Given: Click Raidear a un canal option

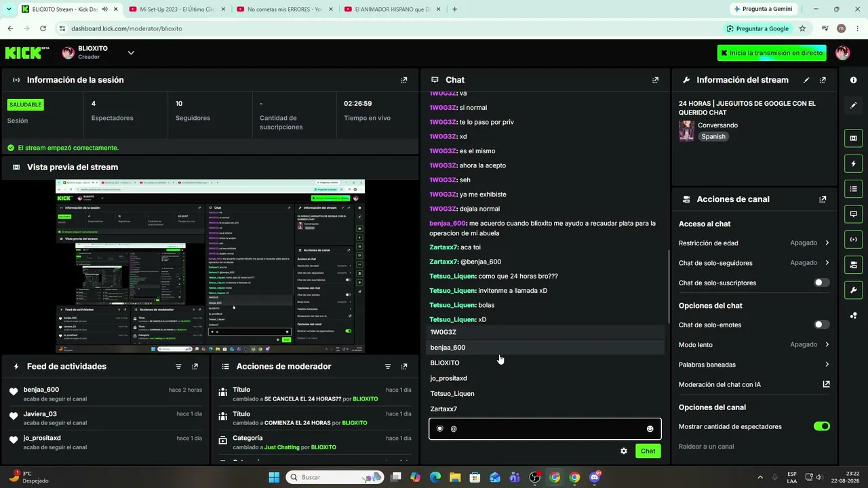Looking at the screenshot, I should point(706,447).
